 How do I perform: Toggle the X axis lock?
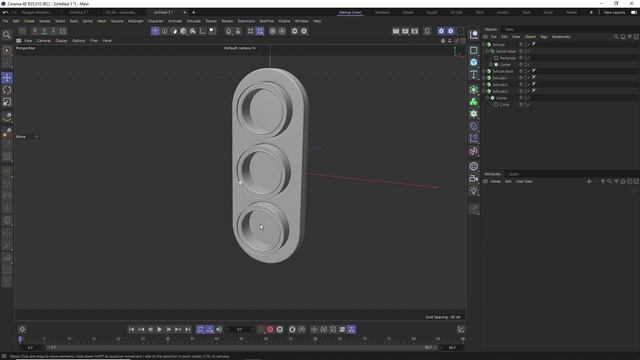tap(35, 31)
